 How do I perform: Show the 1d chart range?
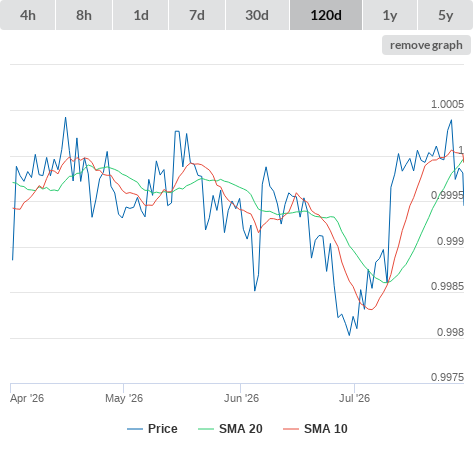[x=141, y=15]
